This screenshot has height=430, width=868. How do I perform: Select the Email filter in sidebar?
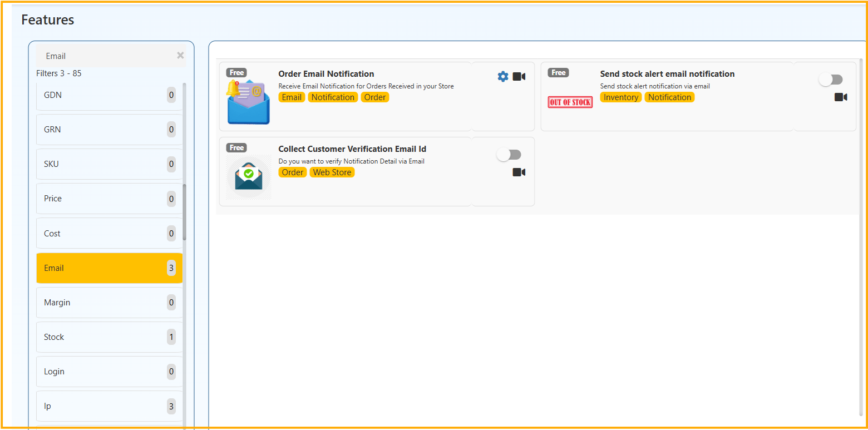click(x=109, y=268)
